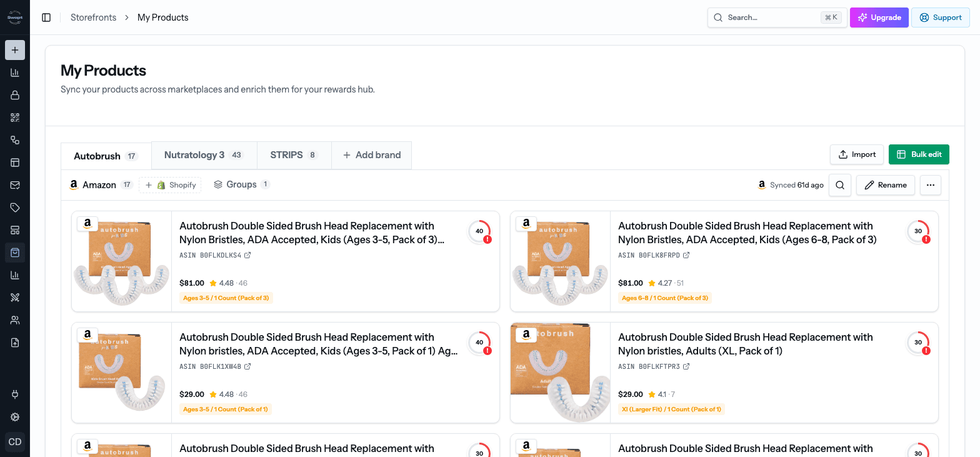This screenshot has width=980, height=457.
Task: Open the users icon in sidebar
Action: pyautogui.click(x=15, y=320)
